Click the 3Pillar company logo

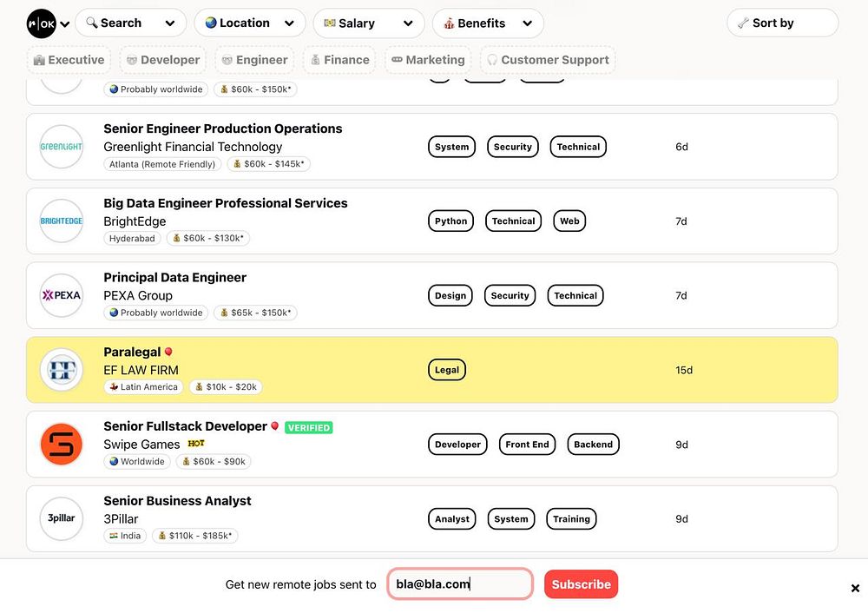(x=62, y=519)
